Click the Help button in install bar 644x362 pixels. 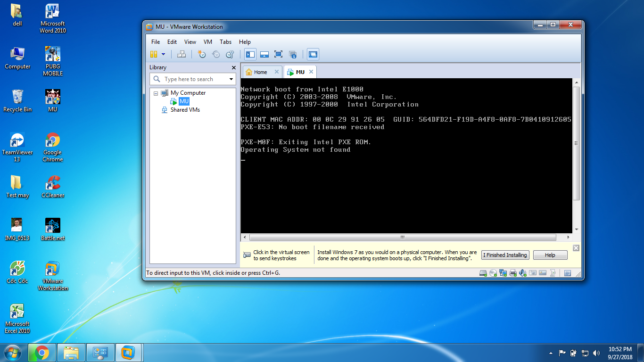tap(550, 255)
